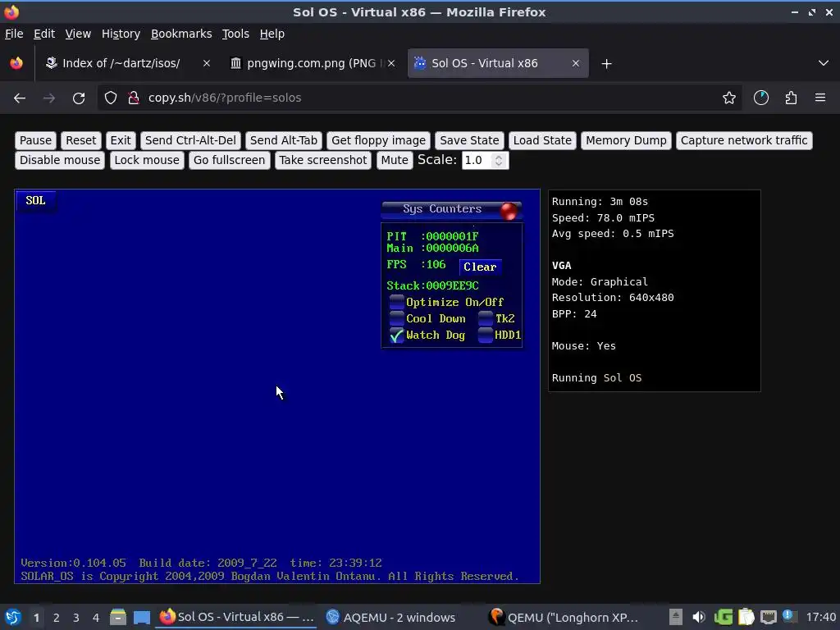Click the Exit button
This screenshot has width=840, height=630.
121,140
